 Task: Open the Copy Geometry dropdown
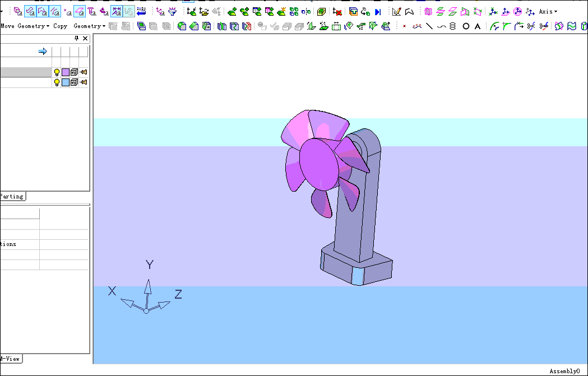click(x=79, y=26)
